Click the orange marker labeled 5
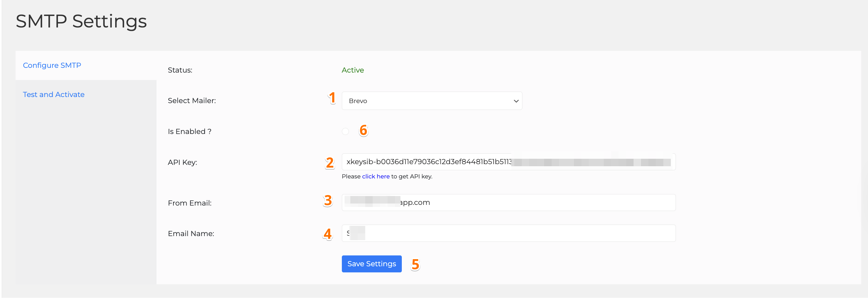This screenshot has height=308, width=868. [x=415, y=264]
